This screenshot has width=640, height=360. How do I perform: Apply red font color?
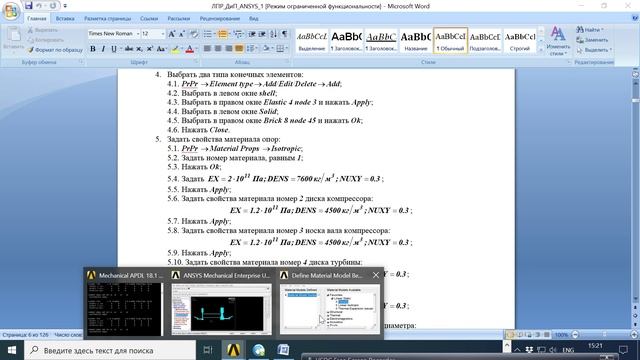189,49
